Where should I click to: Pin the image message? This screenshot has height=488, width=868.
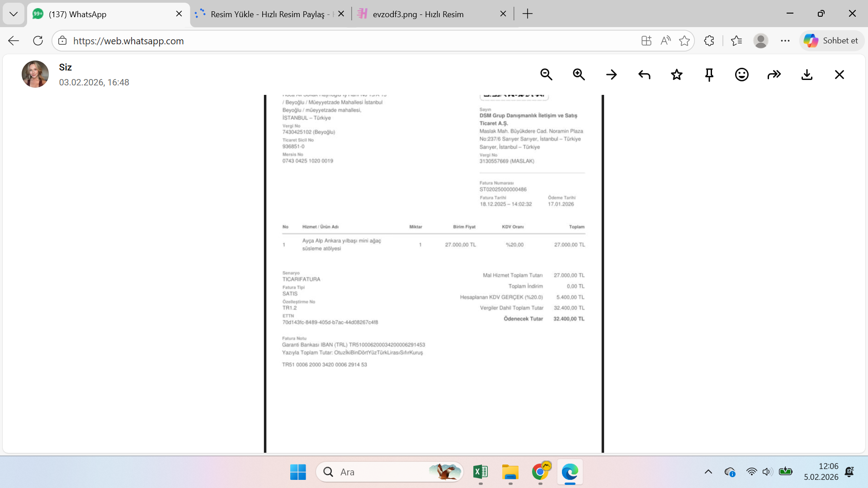coord(709,75)
